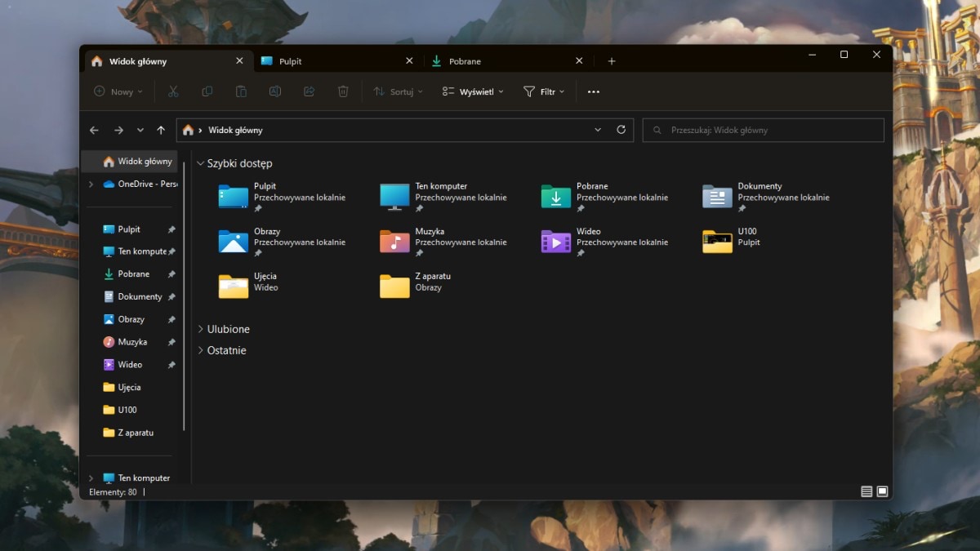Click the Delete (trash) icon
This screenshot has width=980, height=551.
pyautogui.click(x=343, y=91)
